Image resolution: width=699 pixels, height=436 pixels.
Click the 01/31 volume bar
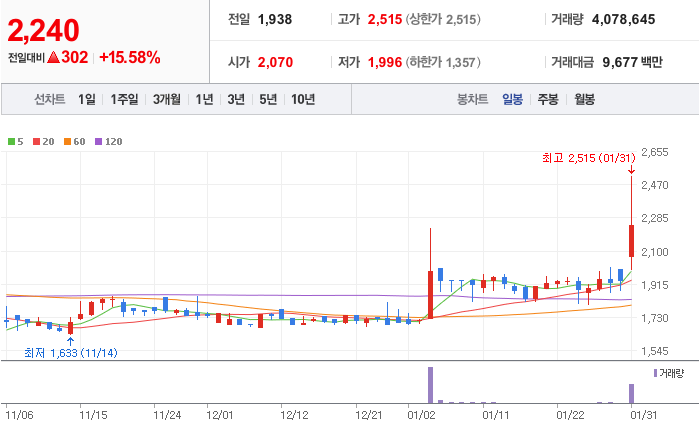[631, 394]
